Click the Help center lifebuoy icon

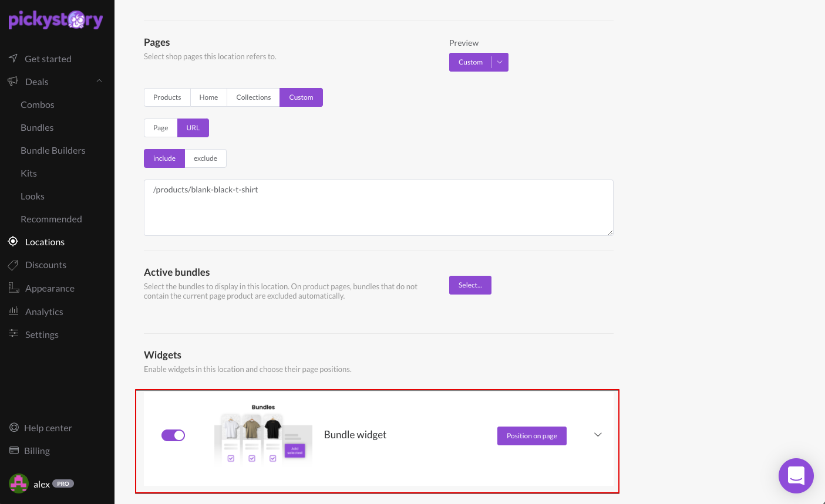[x=14, y=428]
